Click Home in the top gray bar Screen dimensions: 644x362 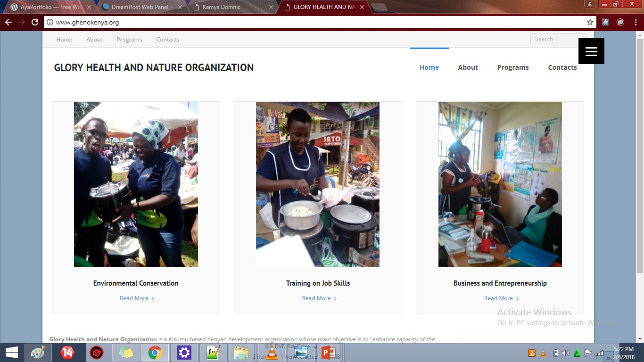pos(64,40)
